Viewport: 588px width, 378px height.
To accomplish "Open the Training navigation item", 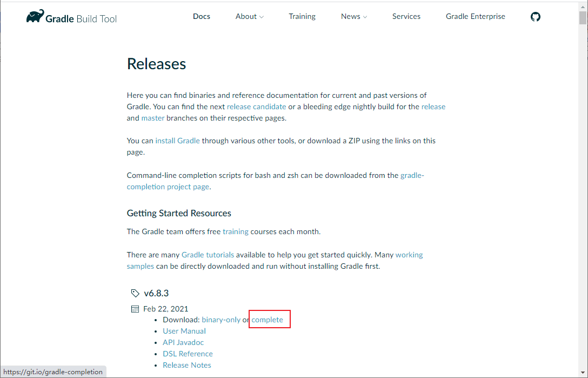I will pos(302,17).
